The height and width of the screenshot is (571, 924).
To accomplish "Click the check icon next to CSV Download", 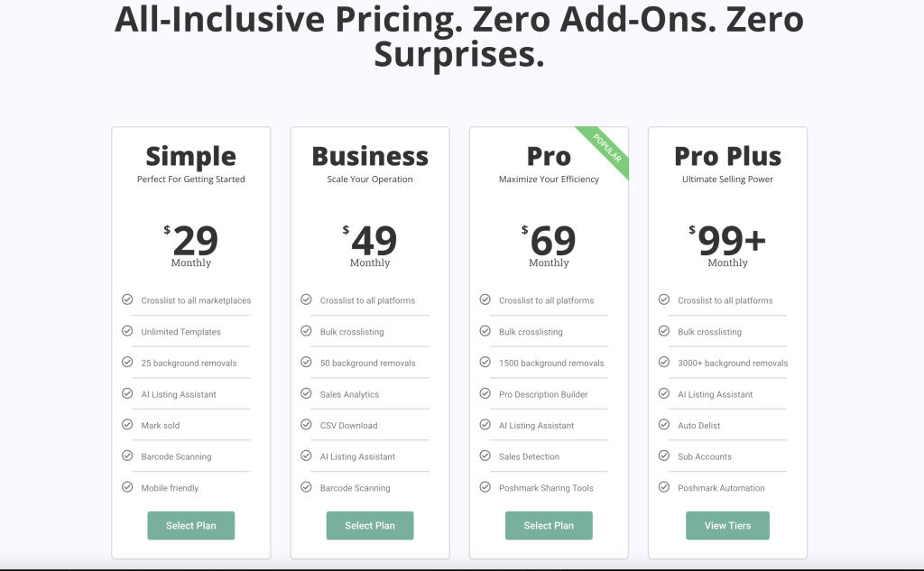I will click(x=306, y=425).
